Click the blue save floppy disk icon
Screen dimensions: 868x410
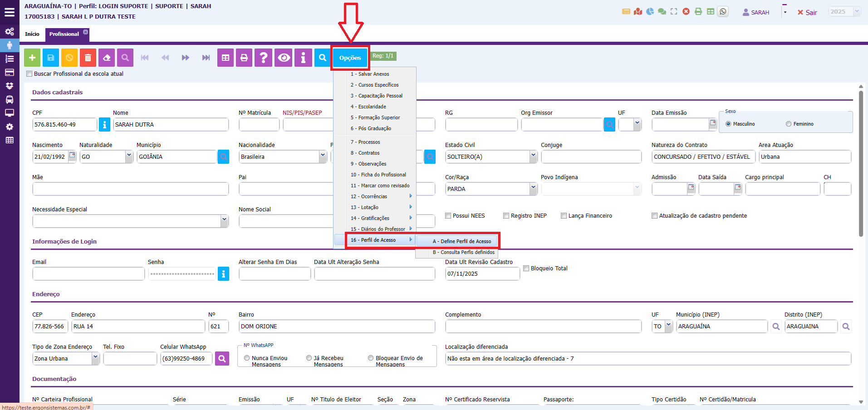51,58
